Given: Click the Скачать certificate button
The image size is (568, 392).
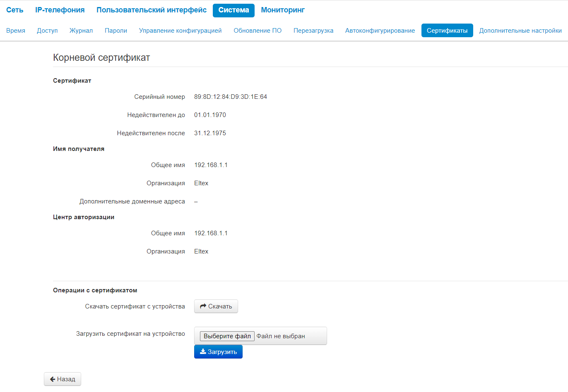Looking at the screenshot, I should [216, 306].
